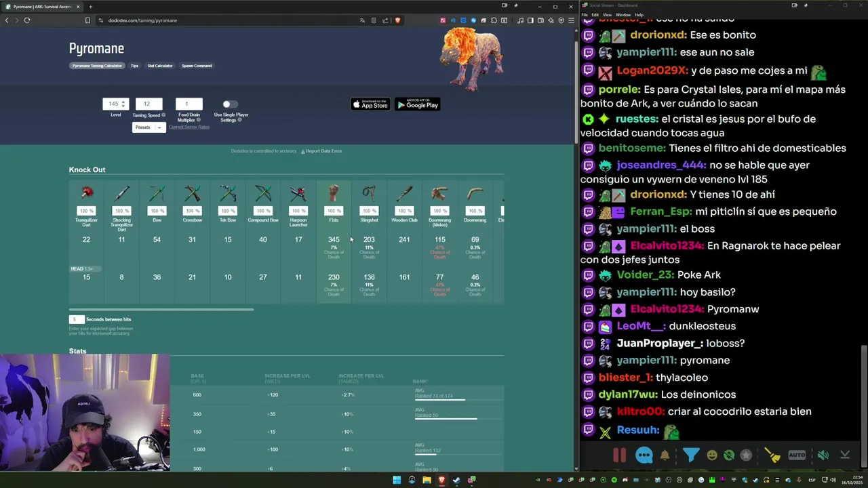Open the Spawn Command tab
The width and height of the screenshot is (868, 488).
point(197,66)
